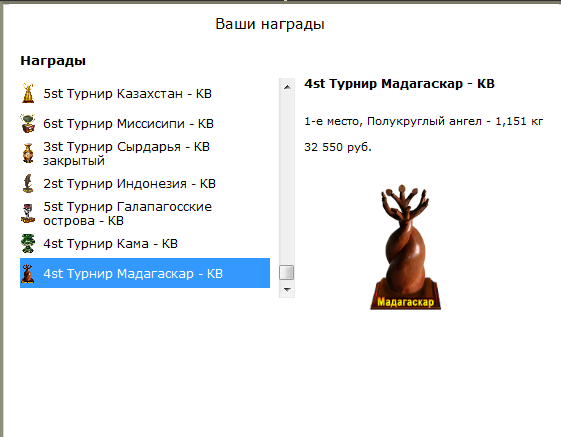The image size is (561, 437).
Task: Click the awards list scroll up arrow
Action: [287, 87]
